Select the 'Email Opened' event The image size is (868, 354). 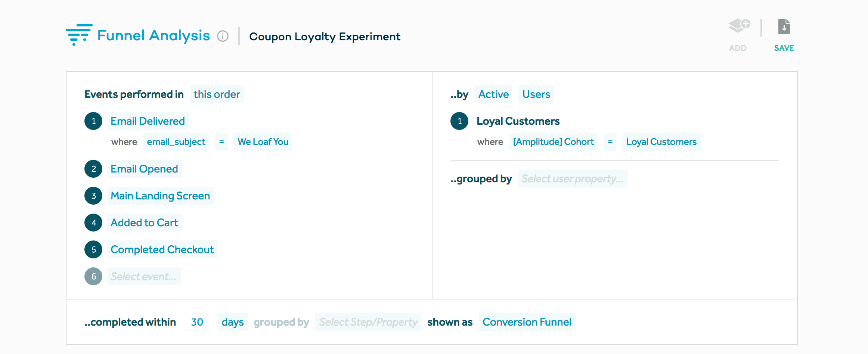tap(144, 169)
